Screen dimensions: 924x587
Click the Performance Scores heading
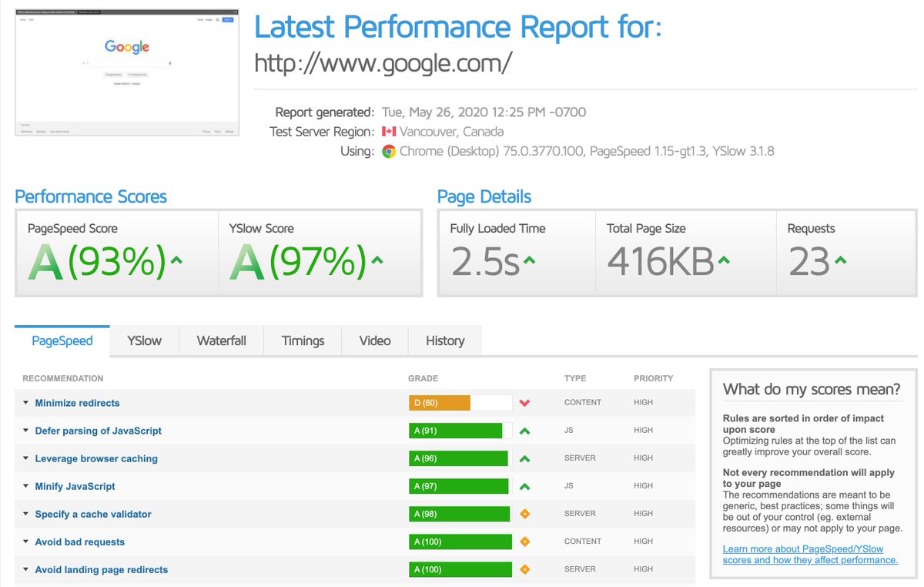[x=91, y=196]
